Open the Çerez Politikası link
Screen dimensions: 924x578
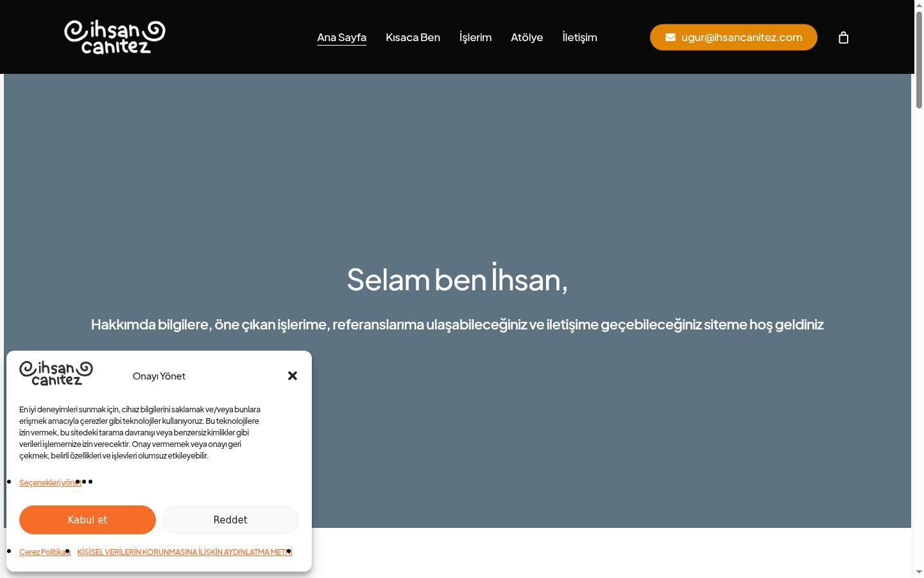click(45, 552)
